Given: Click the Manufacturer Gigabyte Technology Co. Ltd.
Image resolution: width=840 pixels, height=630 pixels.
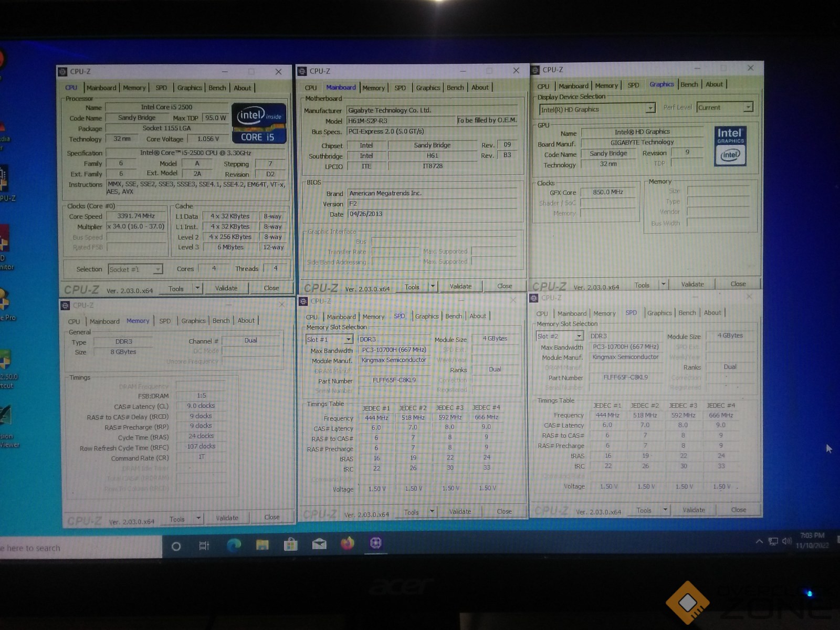Looking at the screenshot, I should click(x=433, y=110).
